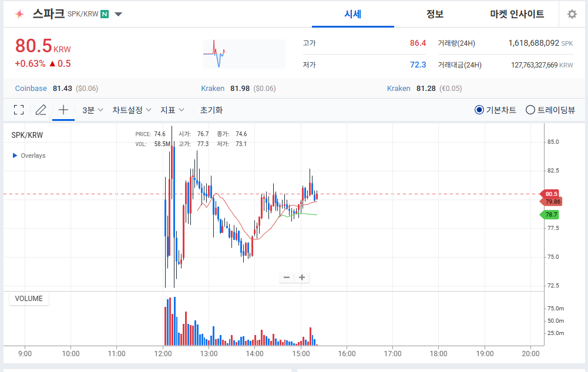Select the crosshair cursor tool
The image size is (588, 372).
(63, 110)
